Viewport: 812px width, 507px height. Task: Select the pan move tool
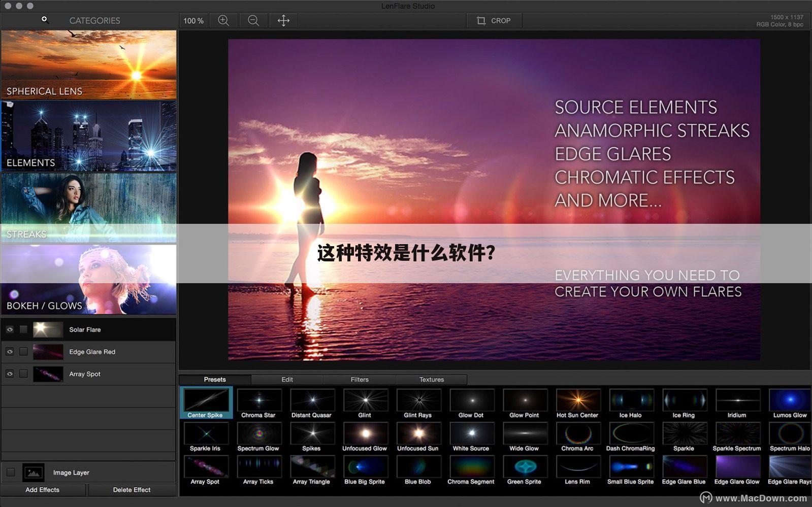(283, 21)
